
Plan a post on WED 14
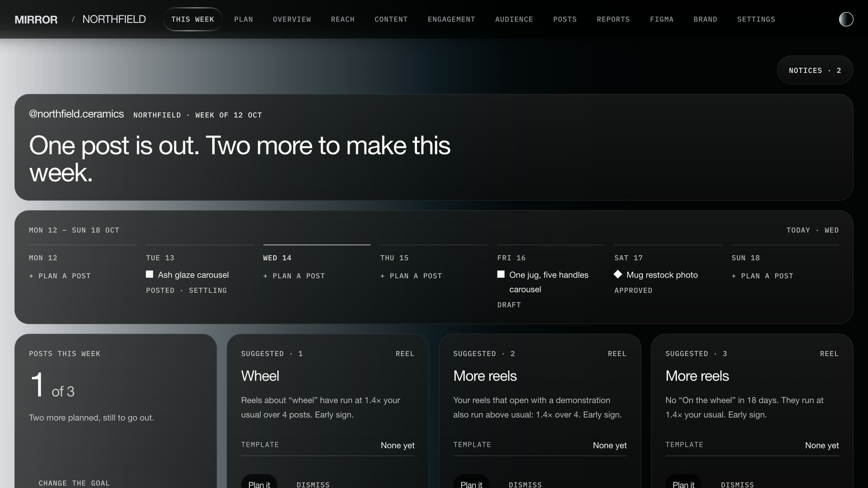tap(294, 276)
